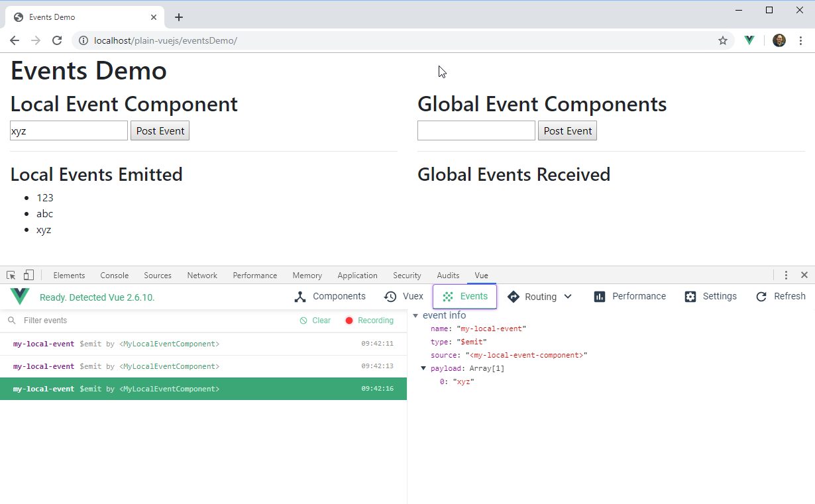The height and width of the screenshot is (504, 815).
Task: Collapse the payload Array tree node
Action: pyautogui.click(x=424, y=368)
